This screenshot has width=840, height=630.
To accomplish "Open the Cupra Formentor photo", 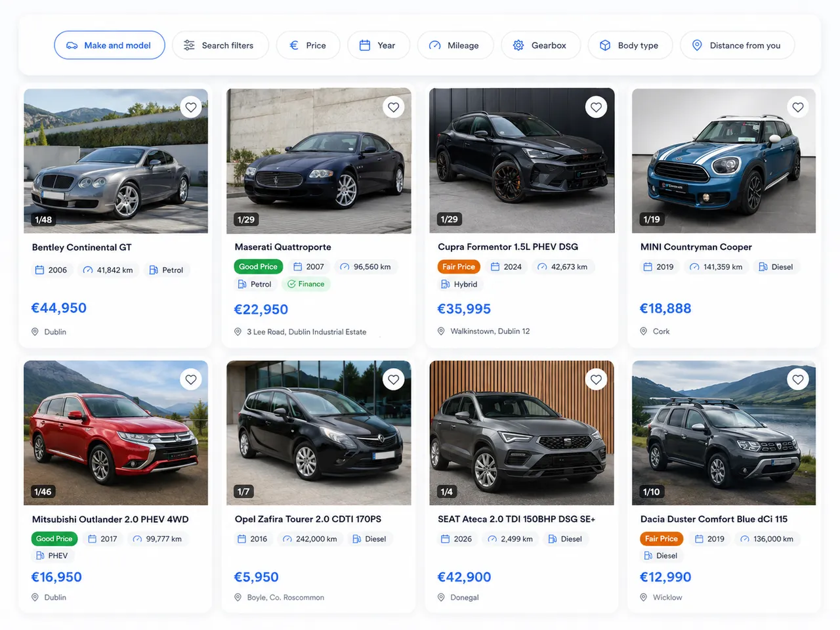I will click(522, 161).
